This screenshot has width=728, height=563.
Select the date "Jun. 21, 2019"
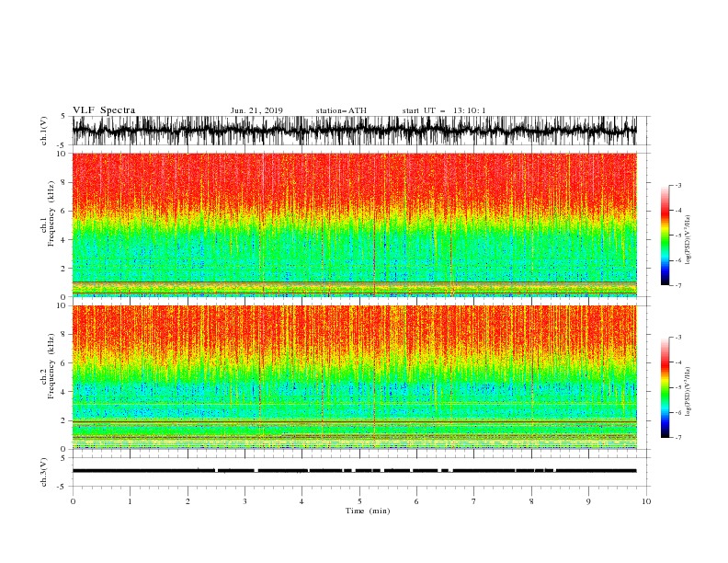point(256,111)
